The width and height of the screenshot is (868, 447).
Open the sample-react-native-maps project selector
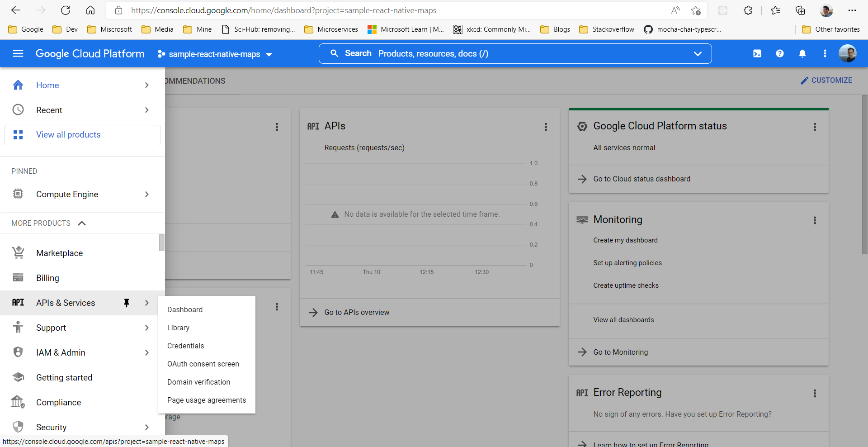point(215,54)
